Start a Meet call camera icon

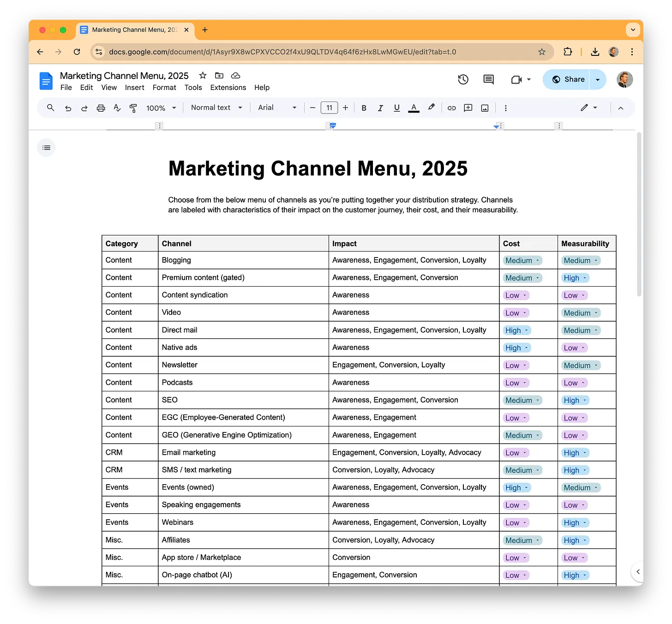coord(516,79)
